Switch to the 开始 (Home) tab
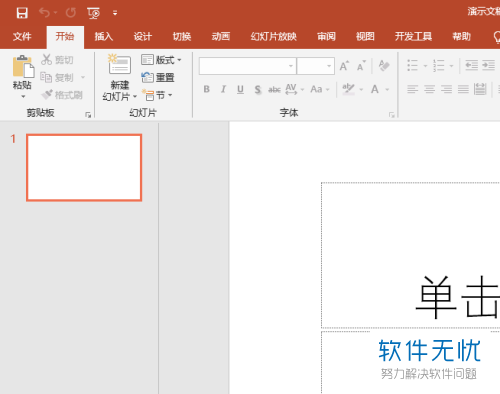 click(65, 36)
